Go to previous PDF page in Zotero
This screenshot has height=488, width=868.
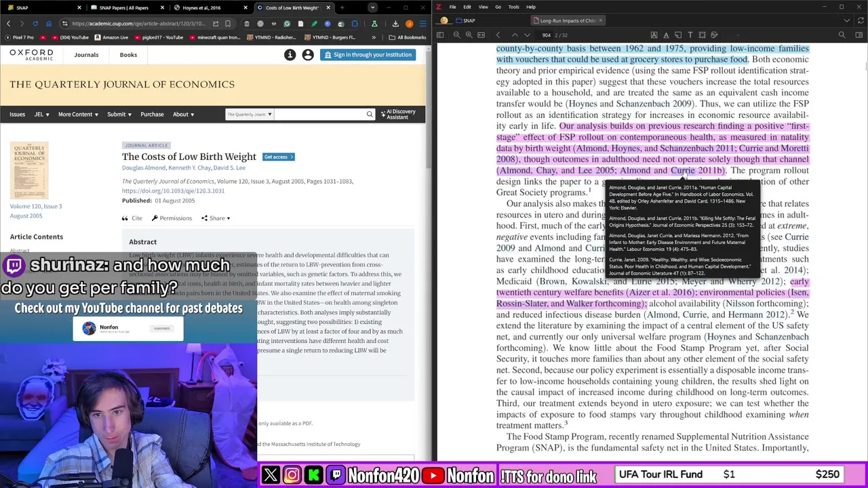pos(515,35)
